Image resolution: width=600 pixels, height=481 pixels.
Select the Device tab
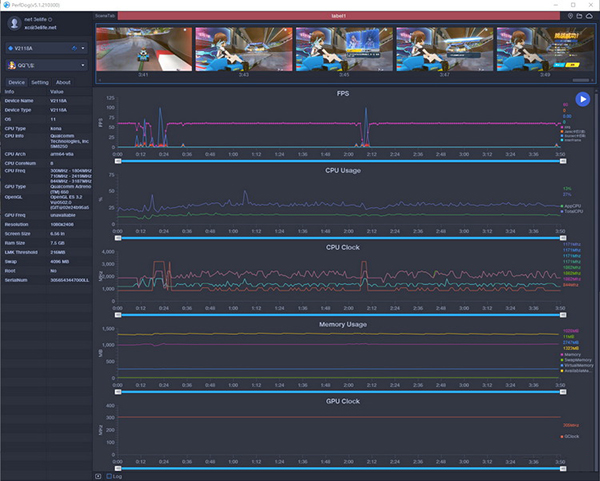pyautogui.click(x=17, y=82)
